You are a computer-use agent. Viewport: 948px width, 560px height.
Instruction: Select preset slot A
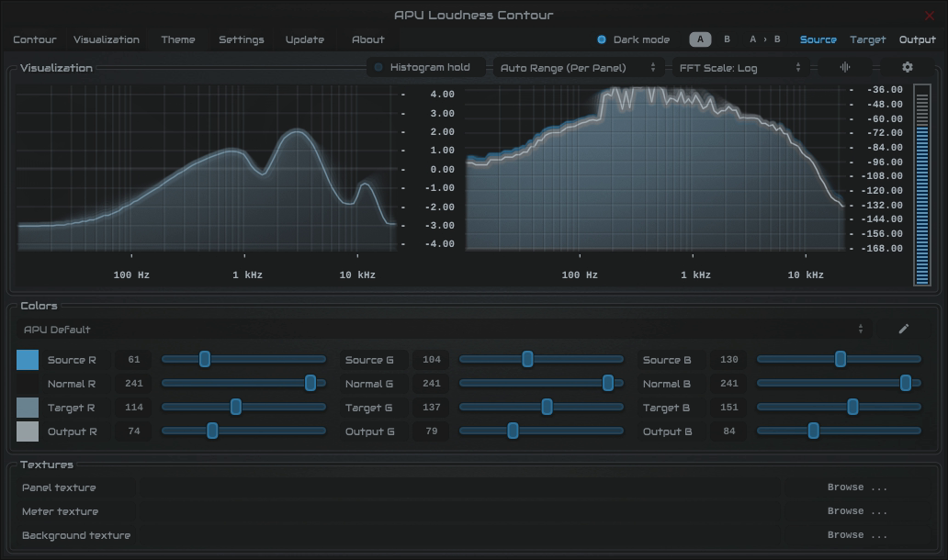coord(700,39)
